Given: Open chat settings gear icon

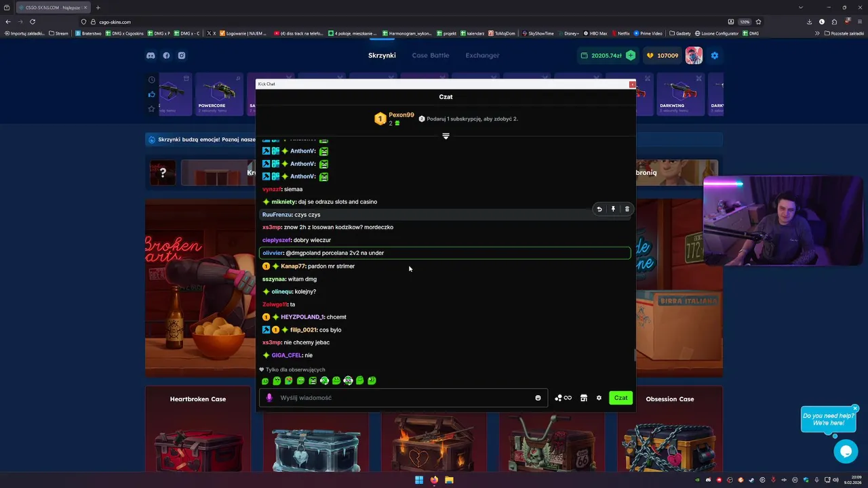Looking at the screenshot, I should [599, 398].
